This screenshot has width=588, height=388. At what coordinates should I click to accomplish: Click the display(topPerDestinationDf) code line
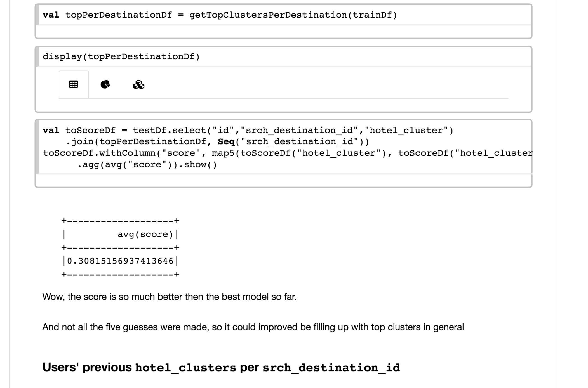pos(121,57)
